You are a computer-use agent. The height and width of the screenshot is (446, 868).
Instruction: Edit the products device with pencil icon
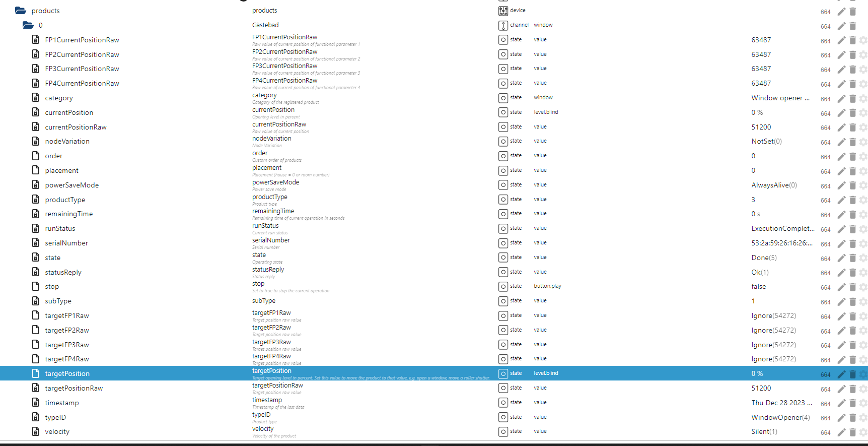(x=841, y=12)
